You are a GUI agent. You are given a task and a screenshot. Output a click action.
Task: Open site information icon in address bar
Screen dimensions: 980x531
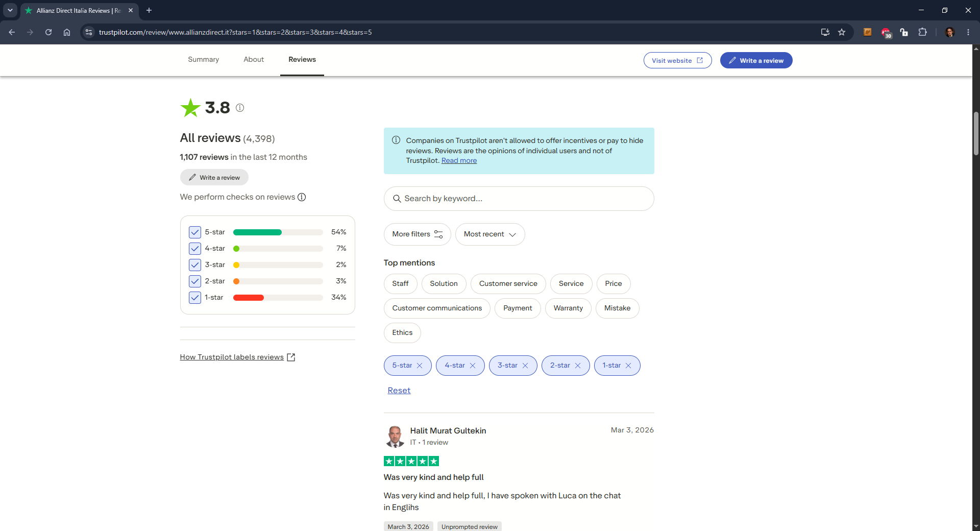point(89,32)
